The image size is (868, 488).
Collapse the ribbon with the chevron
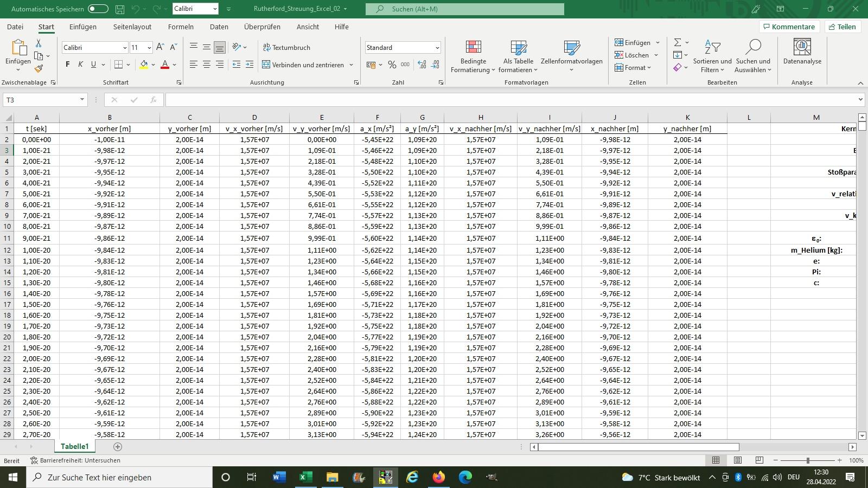860,83
